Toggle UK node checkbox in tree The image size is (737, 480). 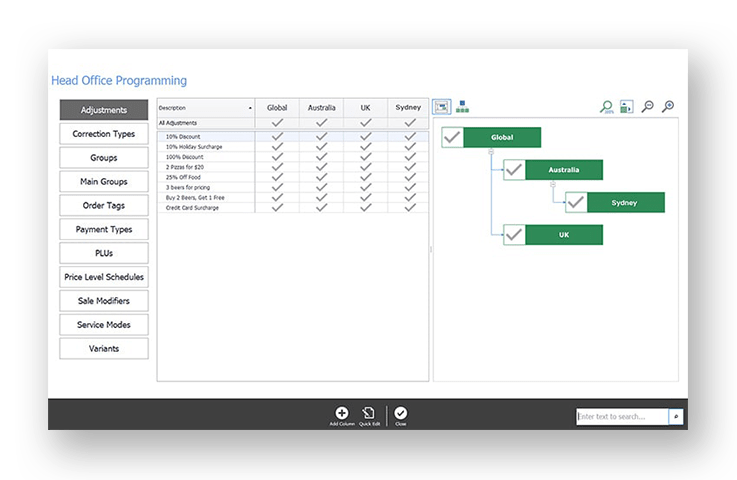click(514, 235)
